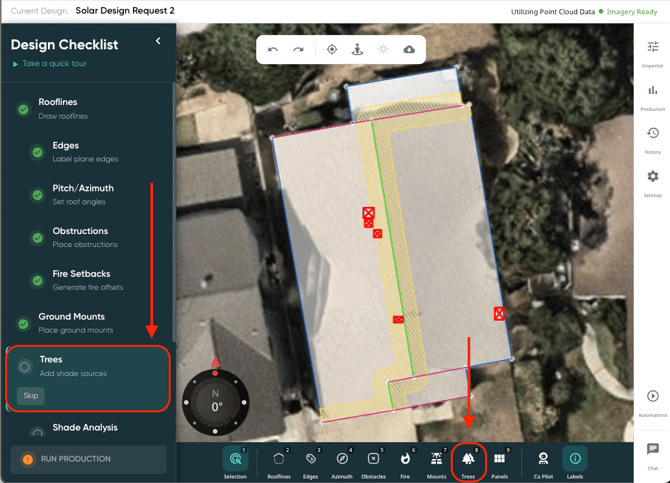Activate the Fire setbacks tool
The height and width of the screenshot is (483, 670).
point(405,460)
